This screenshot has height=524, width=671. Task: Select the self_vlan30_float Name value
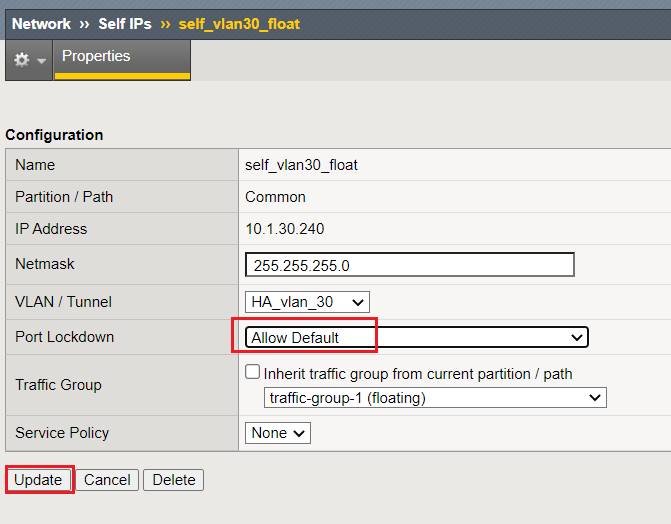point(301,165)
